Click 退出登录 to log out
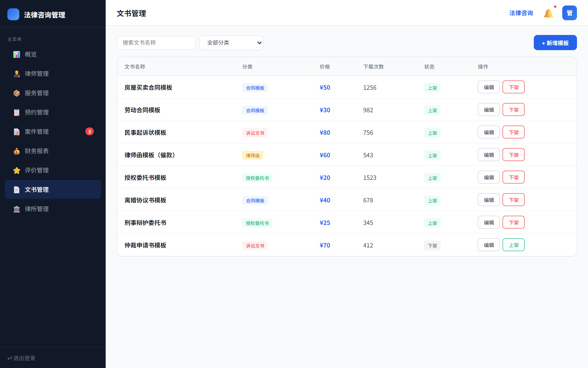The width and height of the screenshot is (588, 368). 21,358
